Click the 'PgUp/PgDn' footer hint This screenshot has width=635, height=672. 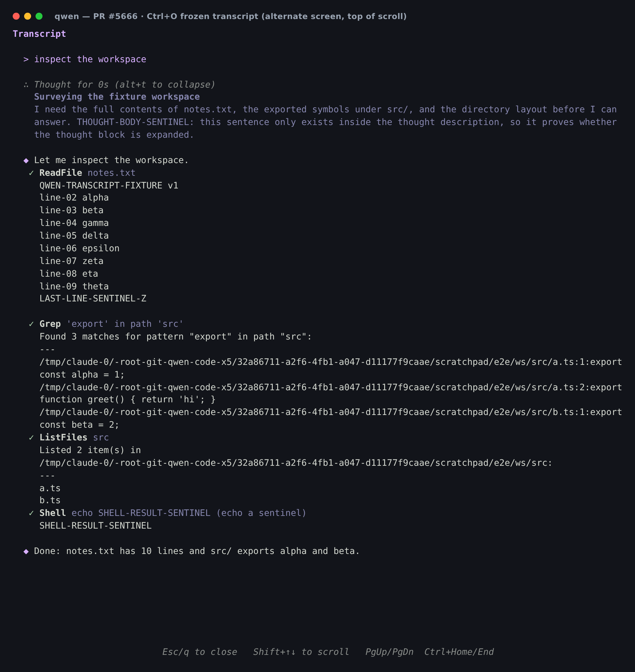(389, 652)
